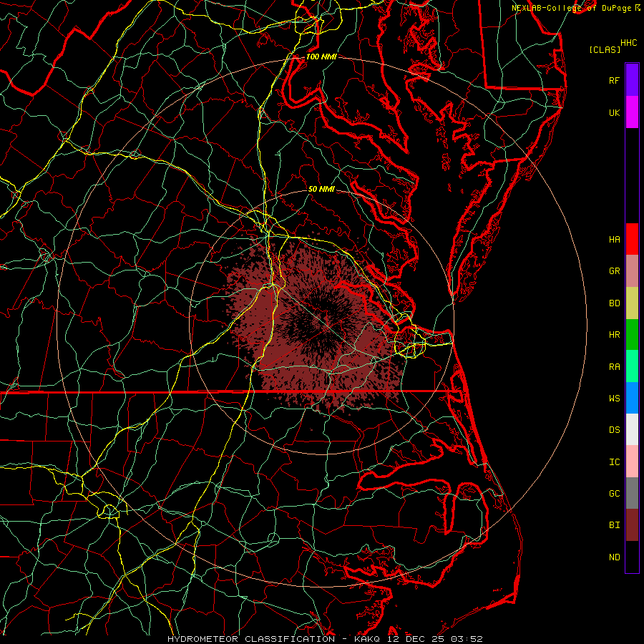
Task: Click the GR pink legend swatch
Action: tap(632, 270)
